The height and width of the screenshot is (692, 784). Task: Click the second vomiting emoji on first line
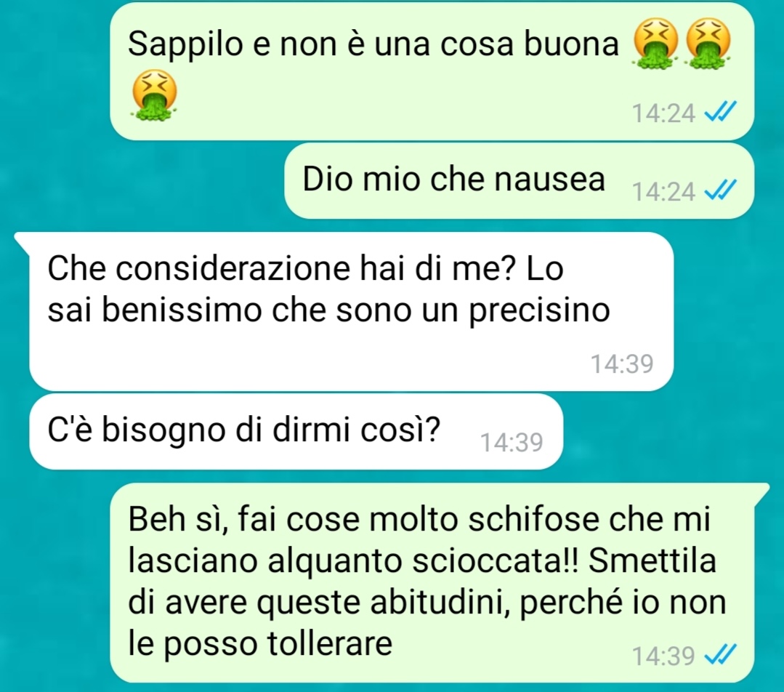707,43
